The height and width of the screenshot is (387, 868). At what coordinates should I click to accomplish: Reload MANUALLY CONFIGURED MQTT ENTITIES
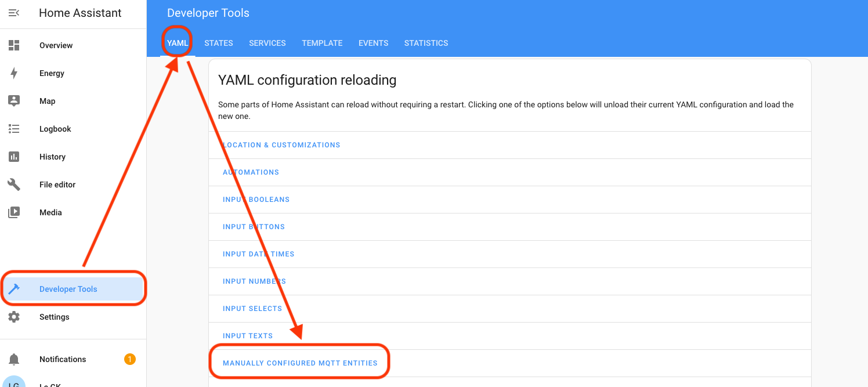pos(300,363)
